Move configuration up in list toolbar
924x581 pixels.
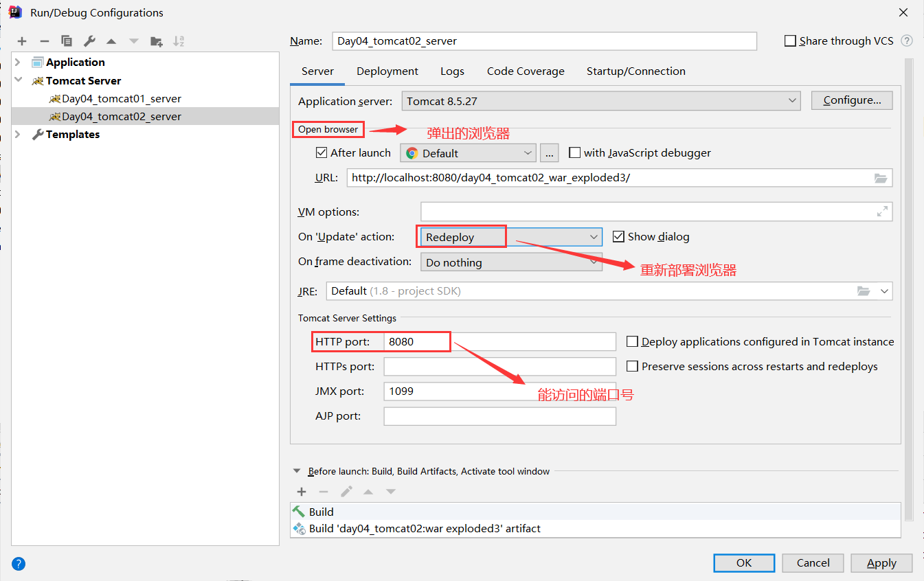coord(111,41)
